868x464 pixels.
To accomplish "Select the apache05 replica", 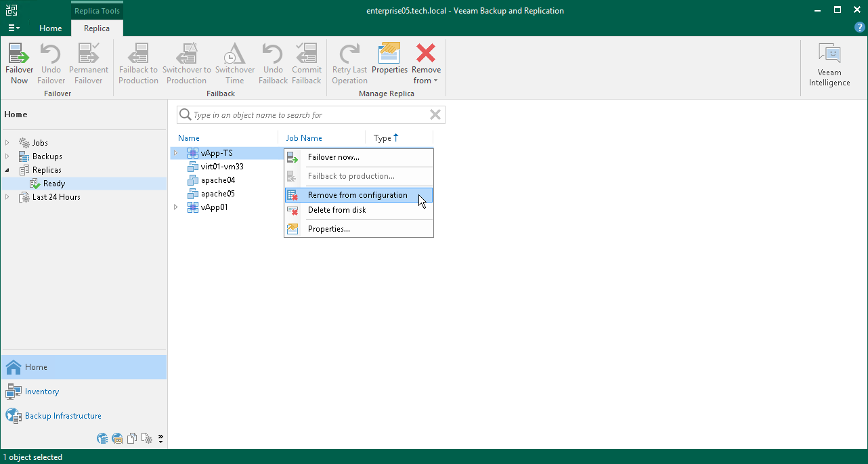I will (x=218, y=194).
